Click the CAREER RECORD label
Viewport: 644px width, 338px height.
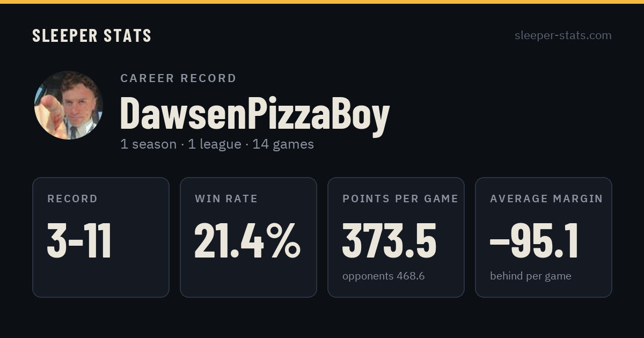[x=178, y=78]
